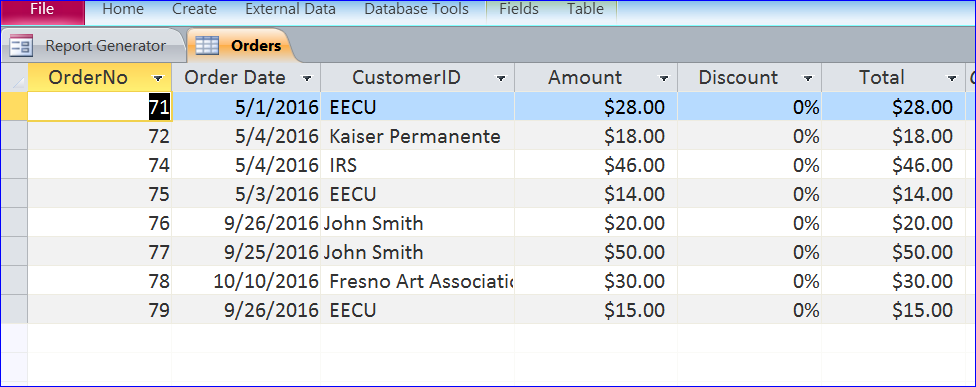Click the Orders table icon
The height and width of the screenshot is (387, 976).
coord(207,45)
